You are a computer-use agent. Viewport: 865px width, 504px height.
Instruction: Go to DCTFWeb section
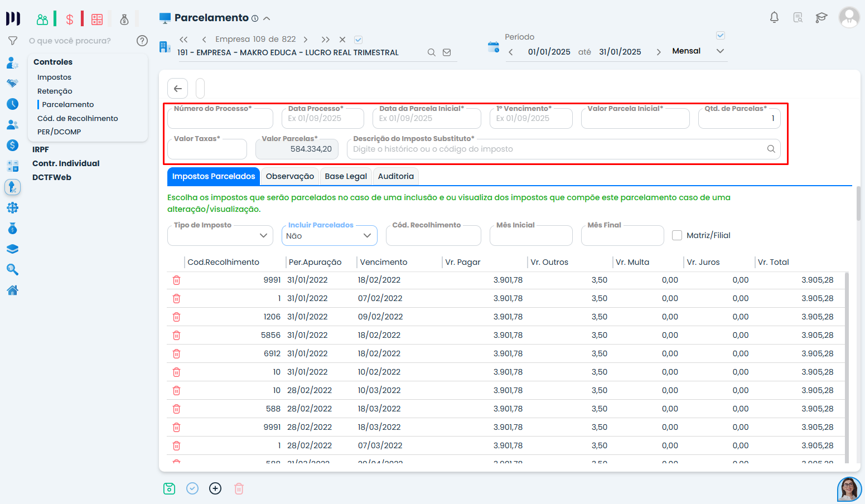pos(52,177)
